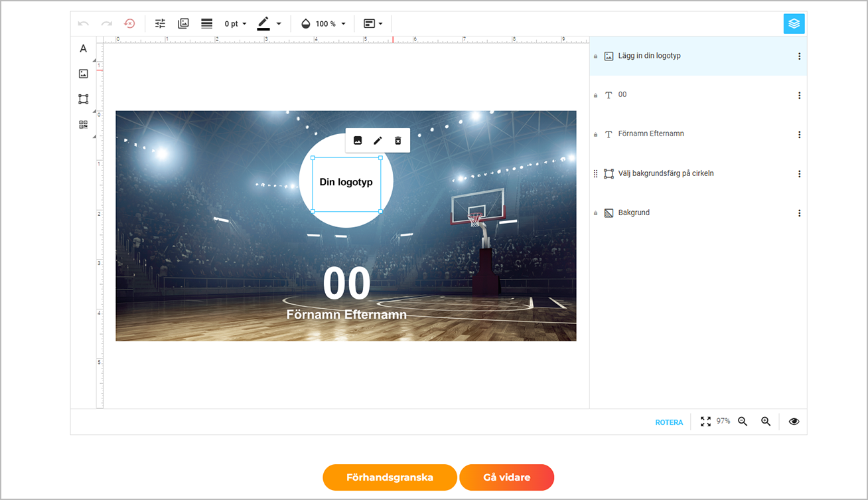
Task: Click the border line style icon
Action: click(x=207, y=24)
